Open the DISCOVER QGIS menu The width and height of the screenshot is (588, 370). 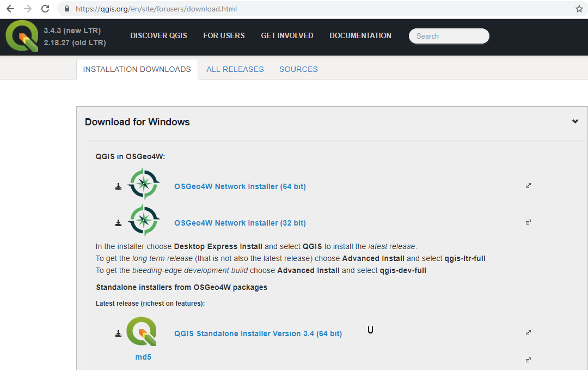point(158,35)
